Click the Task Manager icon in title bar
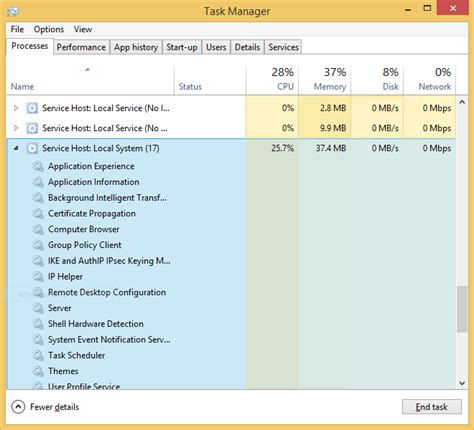Image resolution: width=474 pixels, height=430 pixels. [13, 11]
